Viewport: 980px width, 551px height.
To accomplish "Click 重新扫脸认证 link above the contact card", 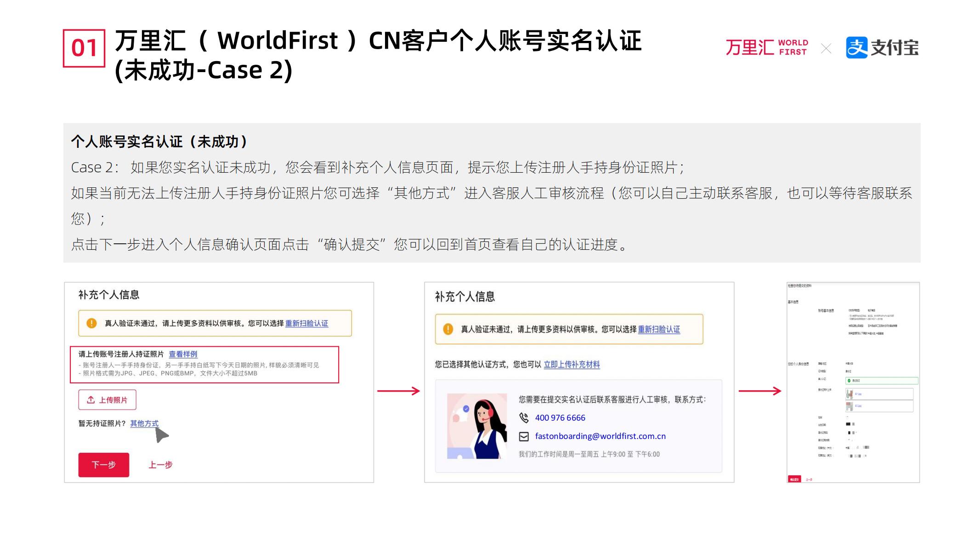I will (659, 329).
